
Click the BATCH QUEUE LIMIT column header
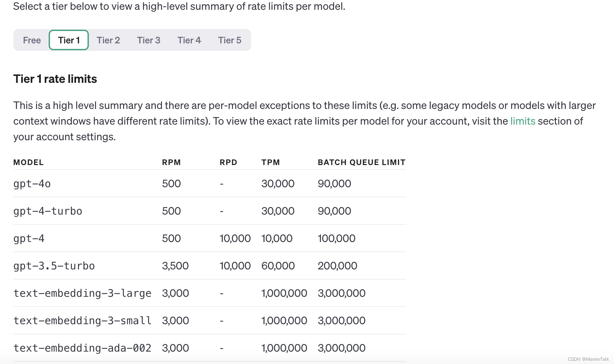(362, 162)
